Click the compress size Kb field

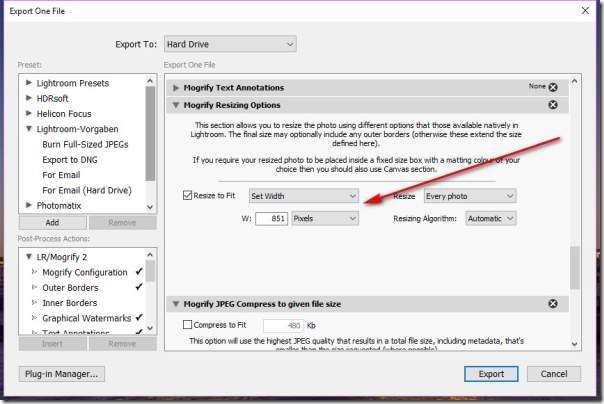pyautogui.click(x=283, y=326)
